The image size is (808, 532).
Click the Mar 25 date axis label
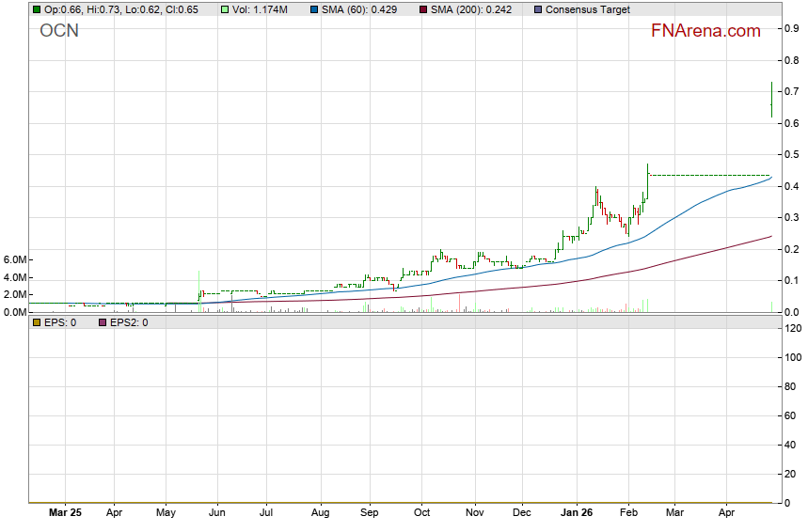pyautogui.click(x=63, y=513)
